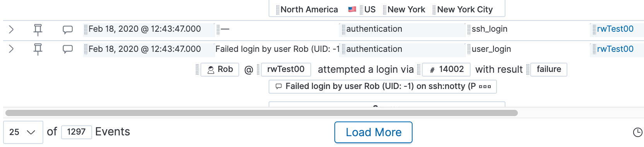
Task: Add a note to the ssh_login event
Action: pyautogui.click(x=68, y=29)
